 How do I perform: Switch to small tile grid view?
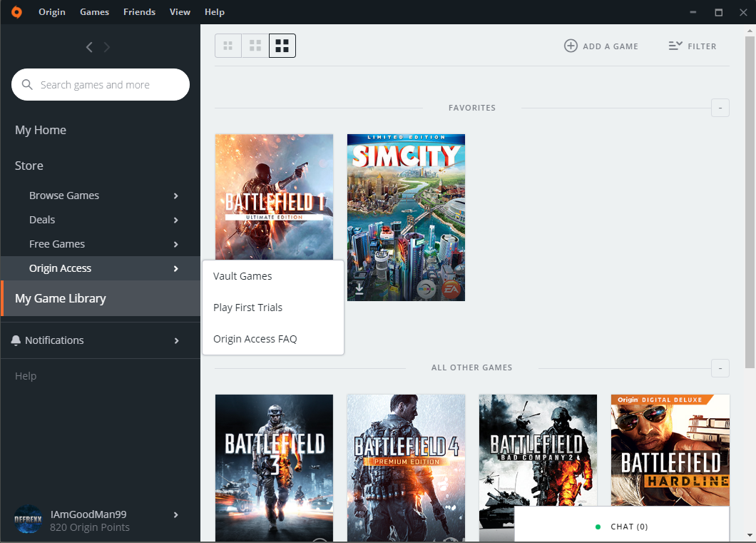click(x=228, y=46)
